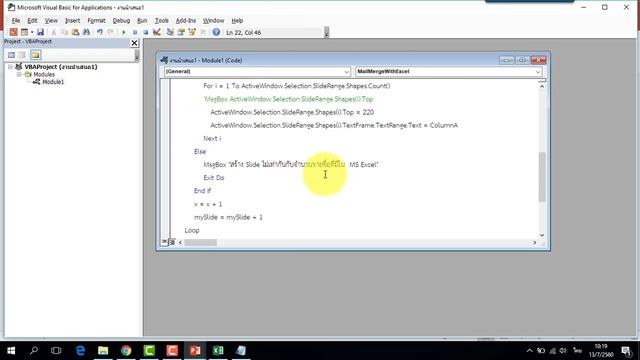
Task: Open Find with the binoculars icon
Action: tap(87, 32)
